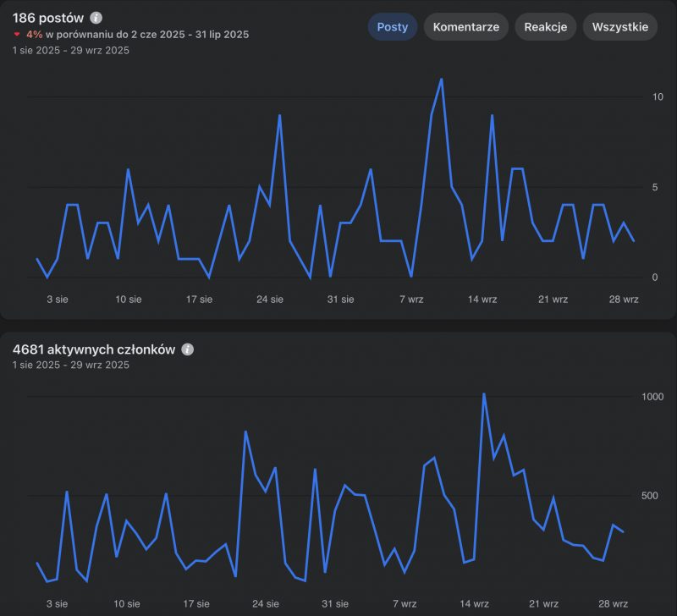
Task: Click the red decrease indicator before 4%
Action: [x=17, y=35]
